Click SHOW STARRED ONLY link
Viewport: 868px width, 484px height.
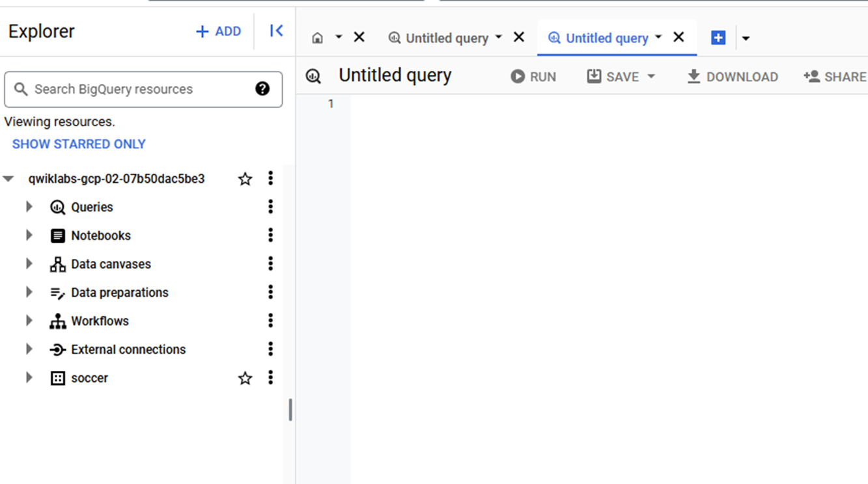[x=79, y=144]
